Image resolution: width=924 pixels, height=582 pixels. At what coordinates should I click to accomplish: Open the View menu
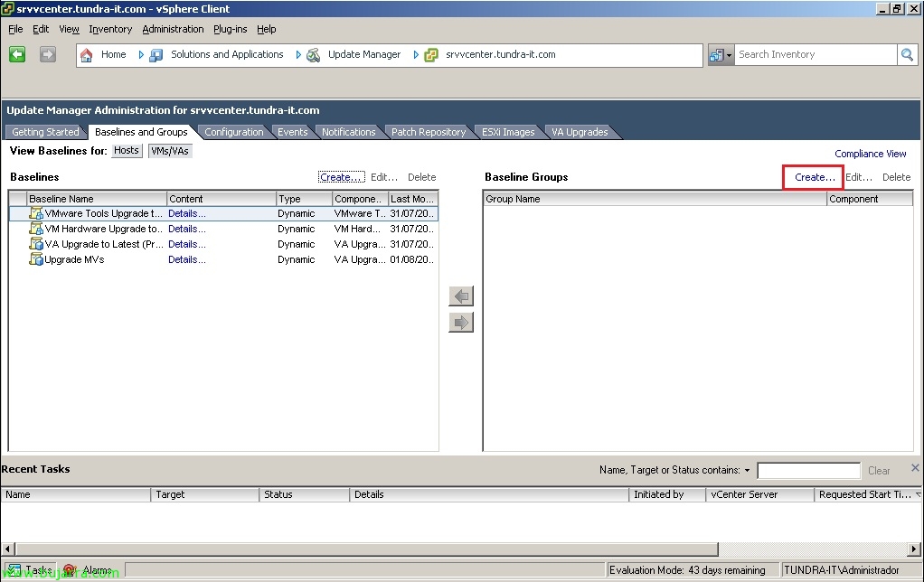pos(69,29)
